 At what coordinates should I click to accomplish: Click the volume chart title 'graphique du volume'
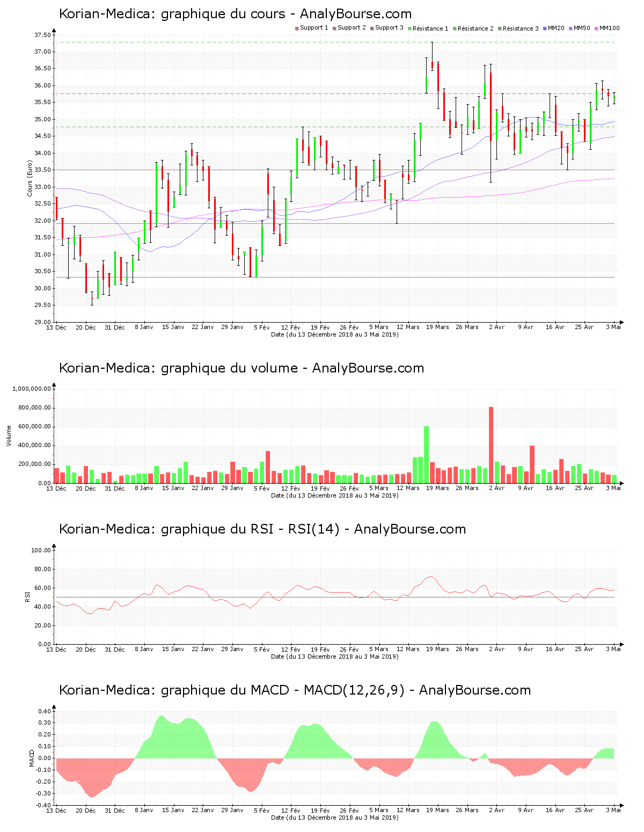[229, 368]
